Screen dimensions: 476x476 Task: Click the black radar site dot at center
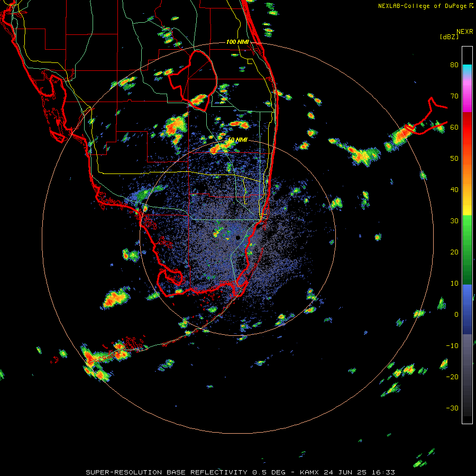tap(237, 237)
